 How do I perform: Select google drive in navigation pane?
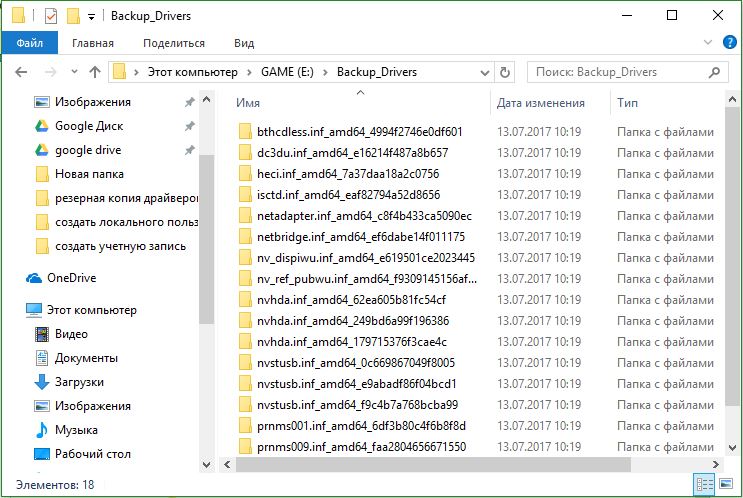point(88,150)
